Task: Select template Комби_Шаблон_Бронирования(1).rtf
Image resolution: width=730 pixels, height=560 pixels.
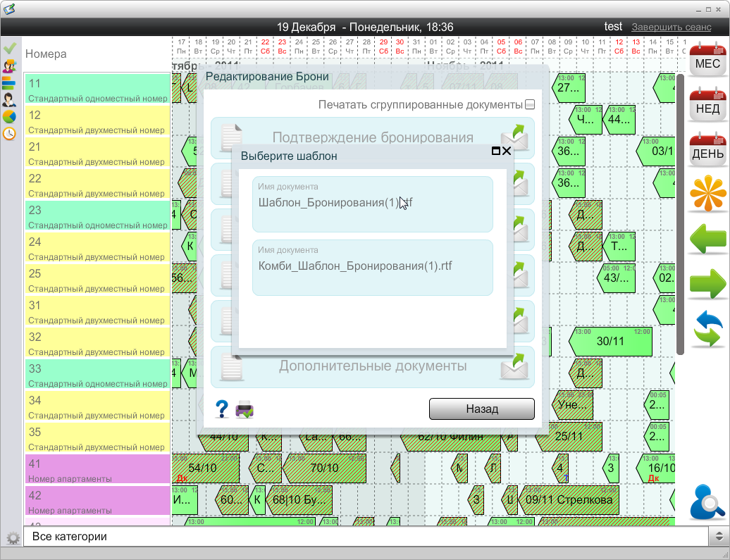Action: pos(373,267)
